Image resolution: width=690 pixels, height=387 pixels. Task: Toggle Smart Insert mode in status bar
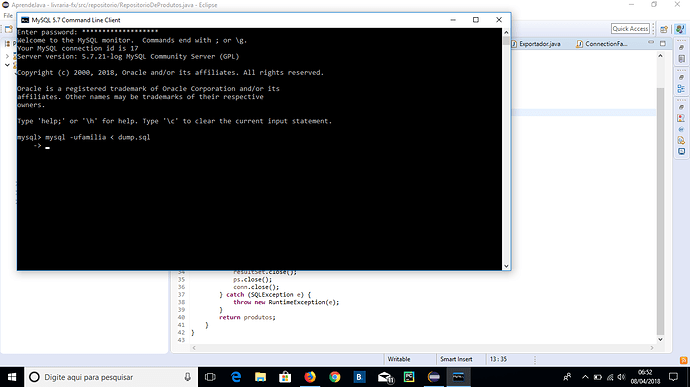tap(456, 359)
